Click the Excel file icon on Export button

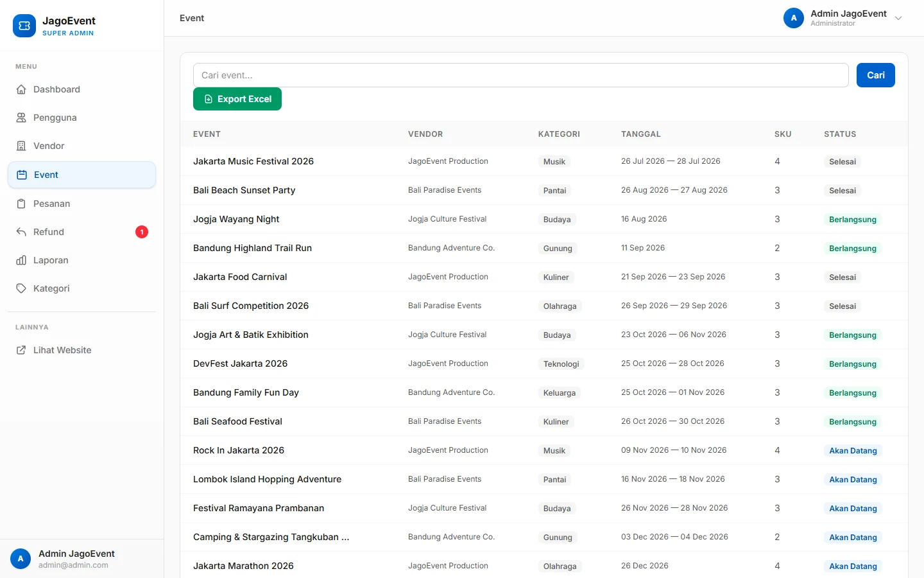(x=209, y=99)
